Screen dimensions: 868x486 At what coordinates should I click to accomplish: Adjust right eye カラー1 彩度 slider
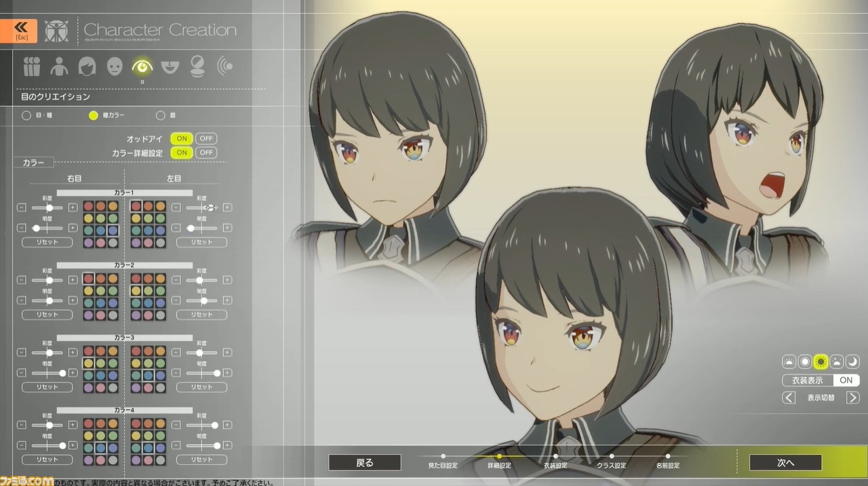click(x=47, y=207)
